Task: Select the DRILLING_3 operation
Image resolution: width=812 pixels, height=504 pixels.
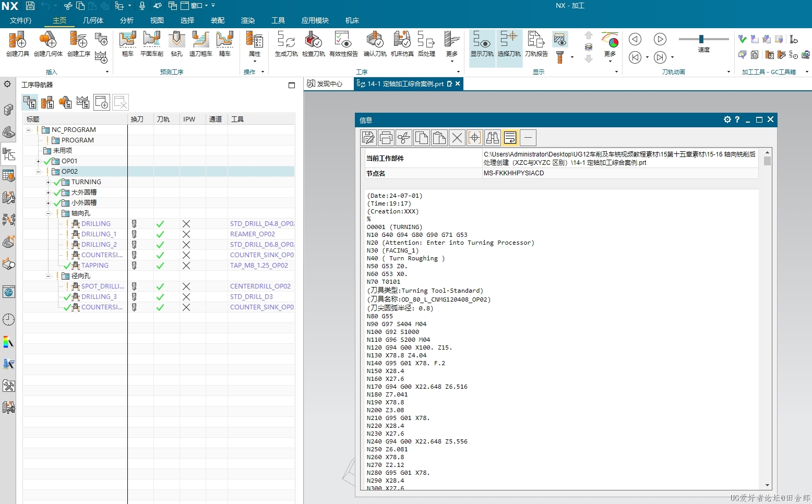Action: click(99, 297)
